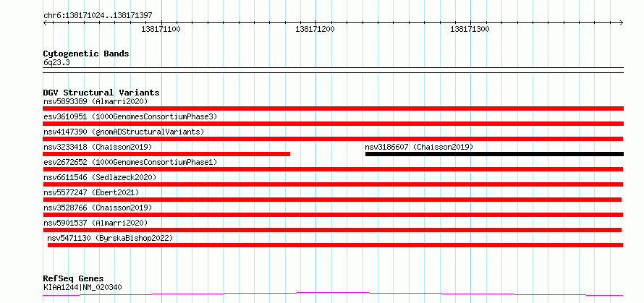Click the left arrowhead of the ruler

tap(45, 23)
